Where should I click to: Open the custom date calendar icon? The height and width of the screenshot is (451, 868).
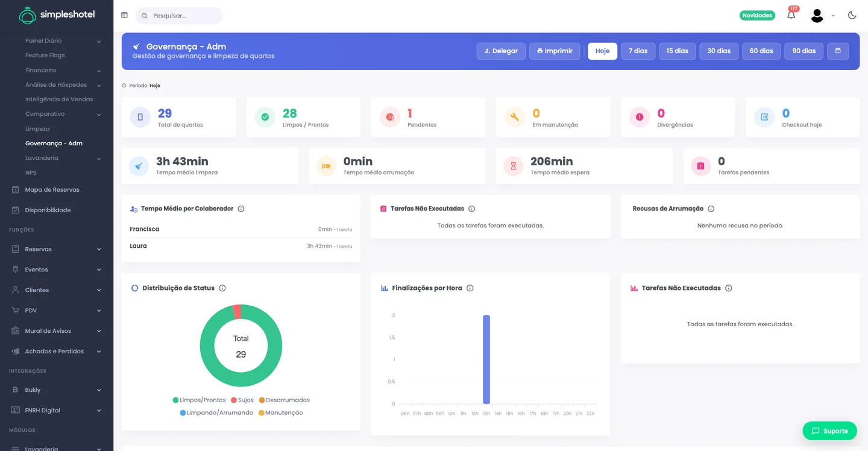click(x=838, y=51)
